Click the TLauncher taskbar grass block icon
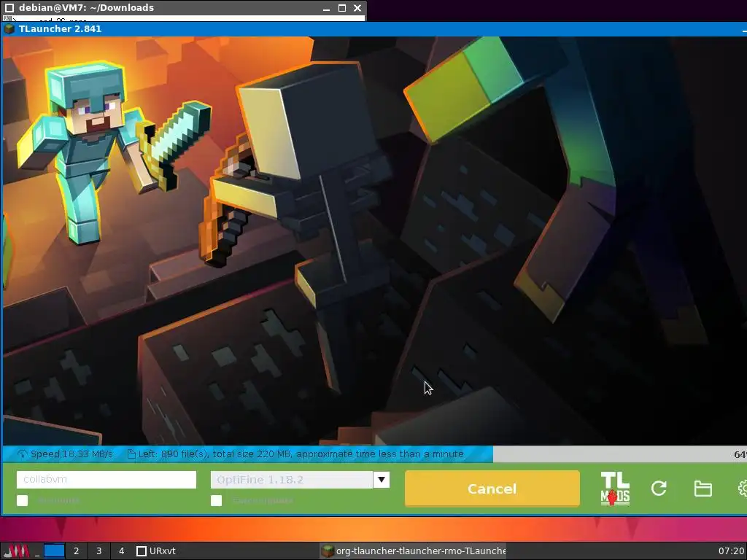This screenshot has width=747, height=560. tap(328, 551)
